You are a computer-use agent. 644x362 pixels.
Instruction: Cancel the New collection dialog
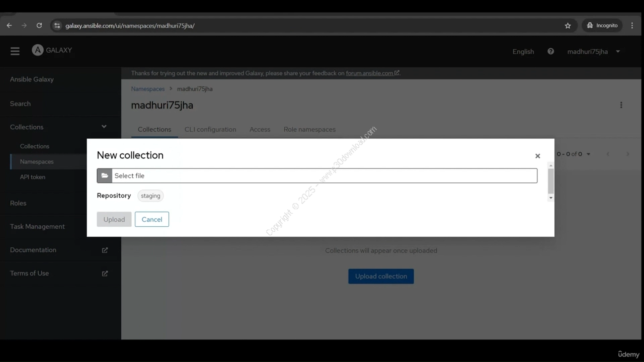pyautogui.click(x=152, y=219)
